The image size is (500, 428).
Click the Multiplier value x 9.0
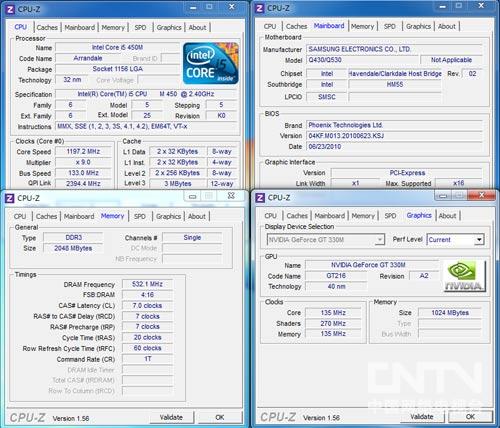(x=83, y=162)
